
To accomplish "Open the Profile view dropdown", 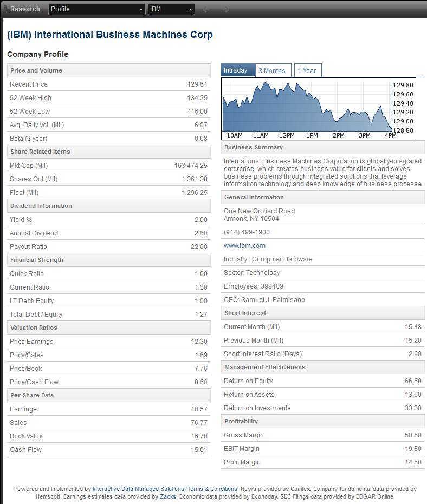I will [x=97, y=9].
